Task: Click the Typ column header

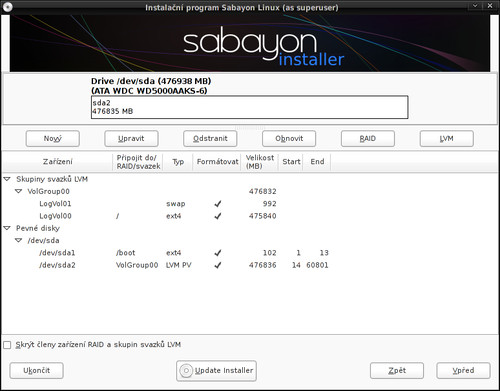Action: click(178, 162)
